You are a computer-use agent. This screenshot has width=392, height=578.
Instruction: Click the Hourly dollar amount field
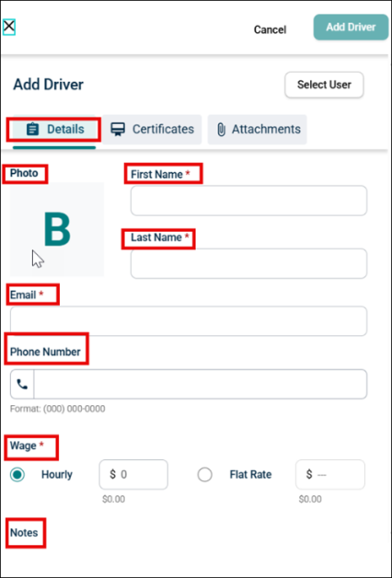133,474
